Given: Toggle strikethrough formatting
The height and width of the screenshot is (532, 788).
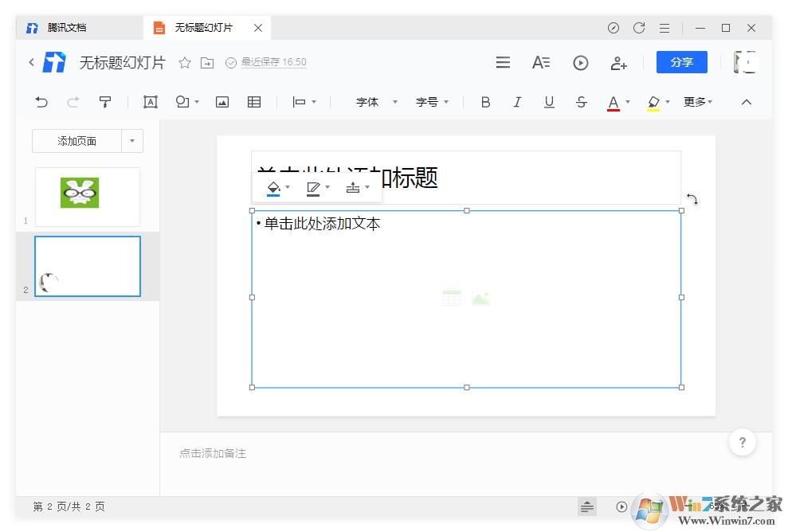Looking at the screenshot, I should (582, 102).
